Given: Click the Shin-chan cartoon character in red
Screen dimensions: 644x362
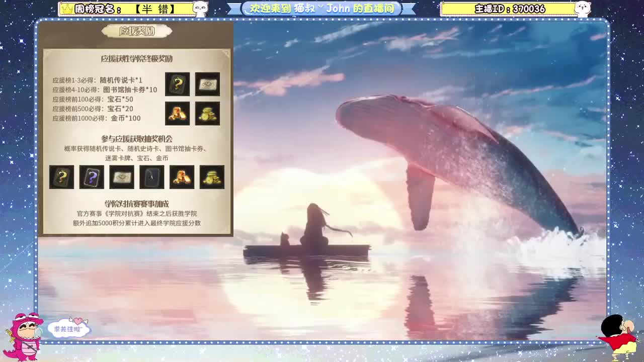Looking at the screenshot, I should (x=619, y=337).
